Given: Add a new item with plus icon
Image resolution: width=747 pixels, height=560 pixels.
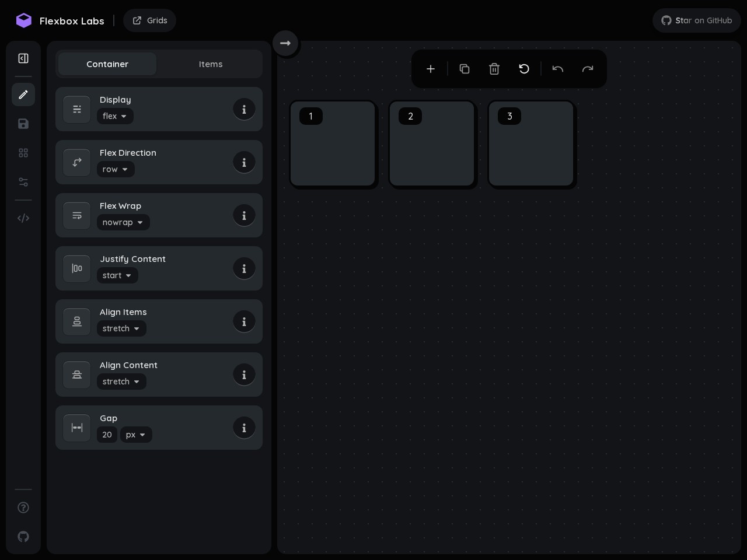Looking at the screenshot, I should pos(431,69).
